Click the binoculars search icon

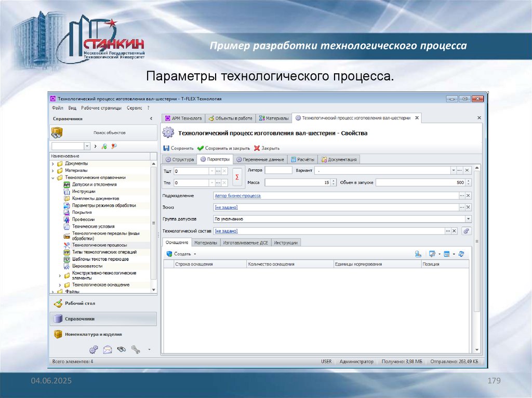click(122, 349)
